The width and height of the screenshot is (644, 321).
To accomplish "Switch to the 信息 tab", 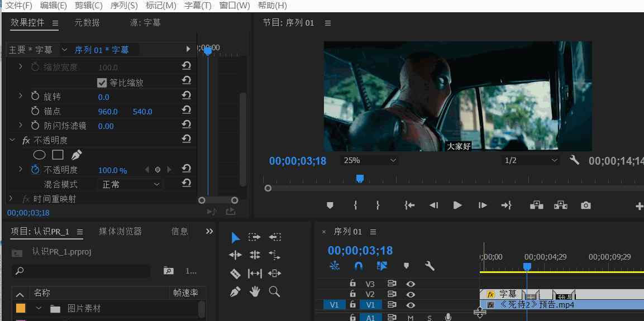I will pos(179,232).
